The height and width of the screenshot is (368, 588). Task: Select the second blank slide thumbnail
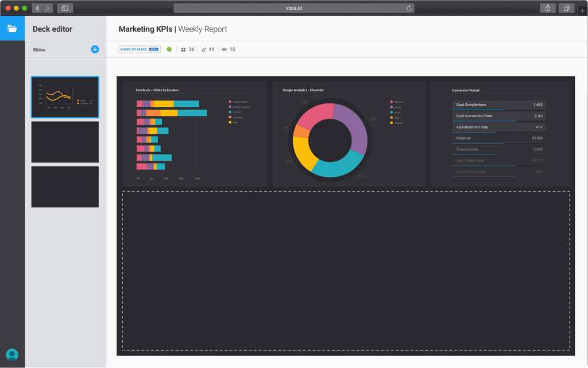[x=65, y=142]
